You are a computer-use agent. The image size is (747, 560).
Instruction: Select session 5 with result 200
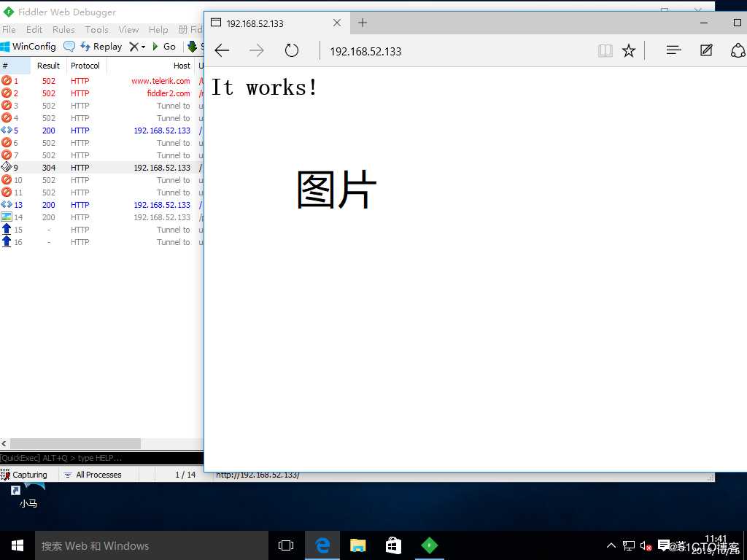tap(102, 131)
